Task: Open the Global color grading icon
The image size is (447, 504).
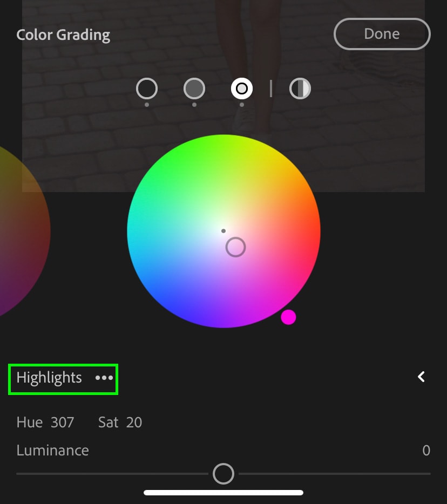Action: tap(300, 88)
